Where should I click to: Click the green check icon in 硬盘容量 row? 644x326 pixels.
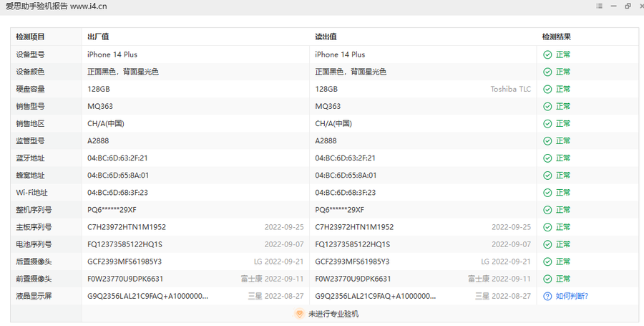pos(547,90)
